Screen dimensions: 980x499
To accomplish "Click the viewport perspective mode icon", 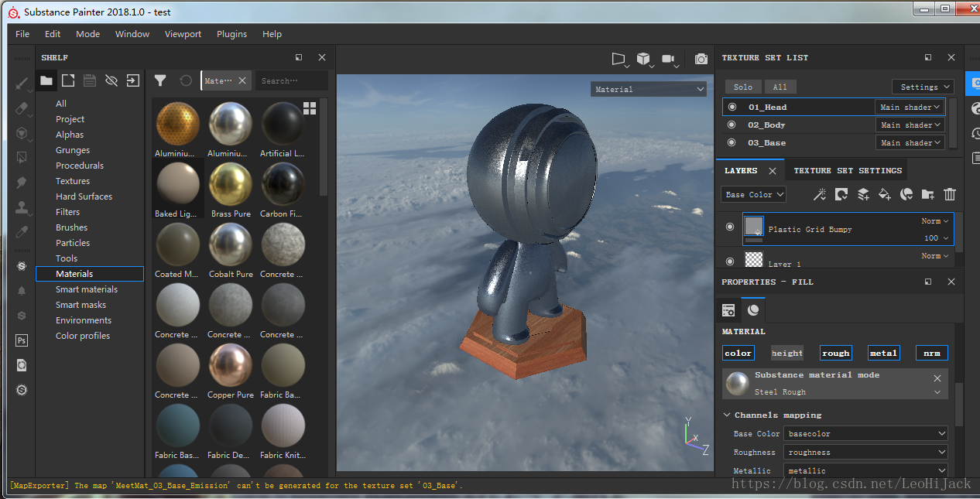I will click(x=618, y=59).
